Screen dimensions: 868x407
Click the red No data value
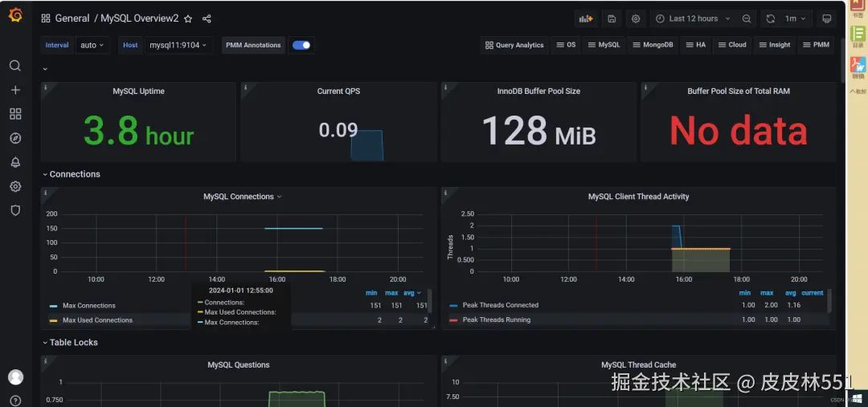coord(738,132)
